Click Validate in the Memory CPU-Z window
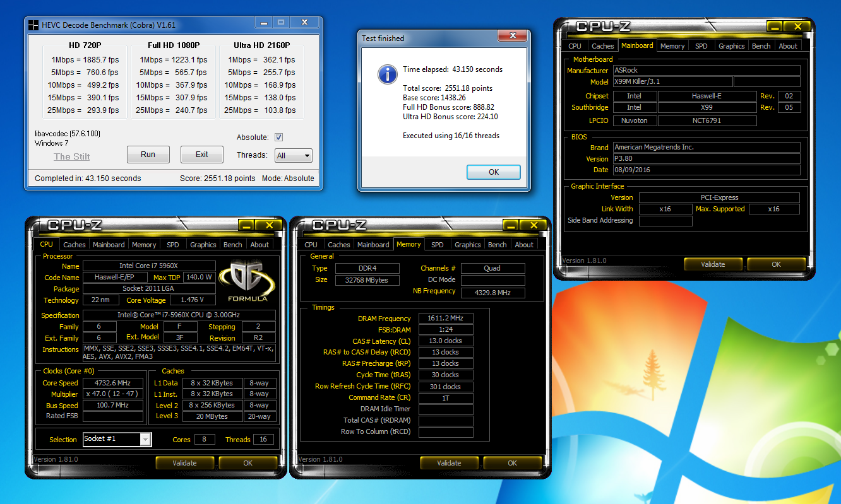The image size is (841, 504). coord(449,463)
